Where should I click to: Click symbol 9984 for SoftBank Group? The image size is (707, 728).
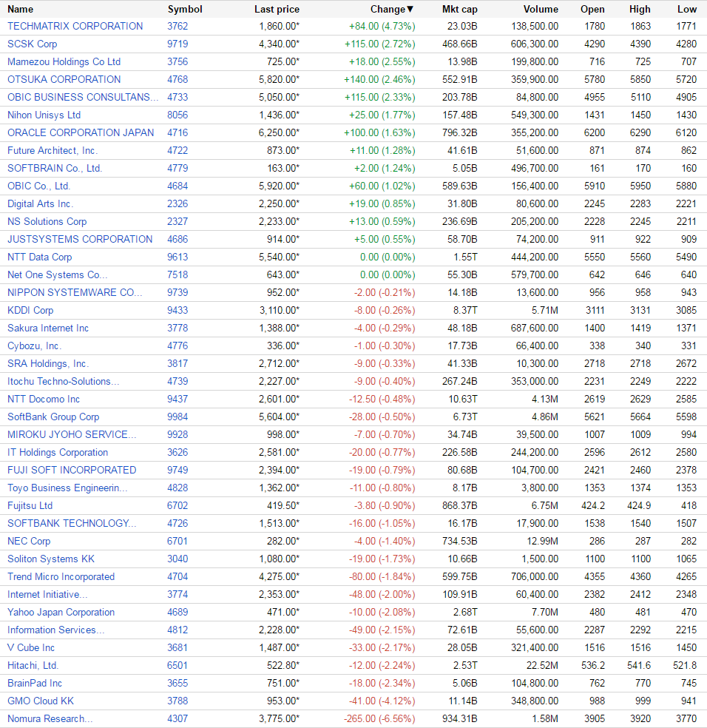(177, 417)
